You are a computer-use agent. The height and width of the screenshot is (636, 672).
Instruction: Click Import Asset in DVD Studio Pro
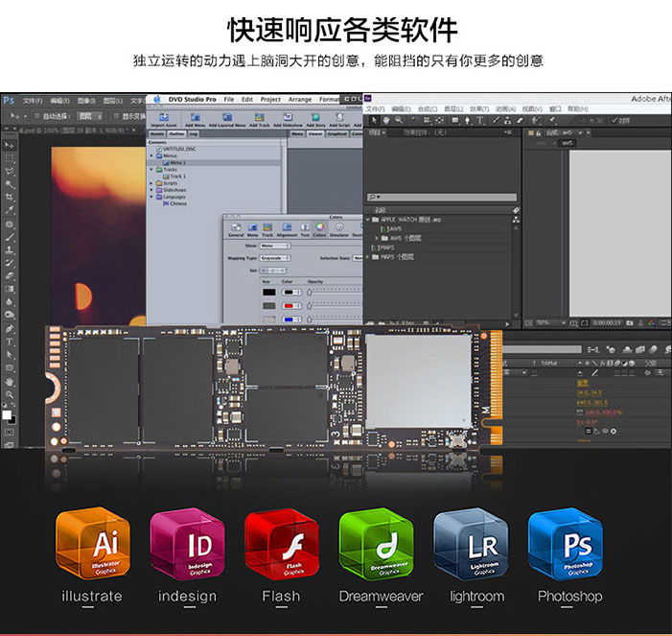coord(164,120)
